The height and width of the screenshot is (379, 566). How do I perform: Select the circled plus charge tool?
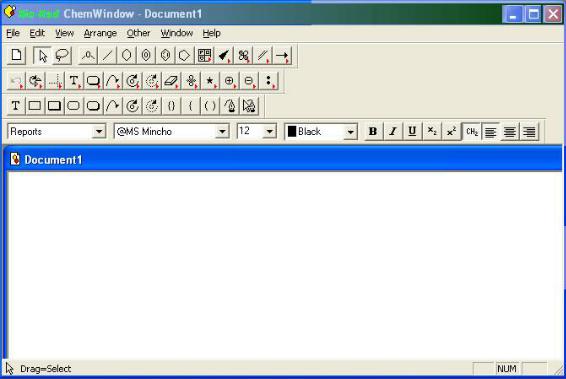[230, 81]
